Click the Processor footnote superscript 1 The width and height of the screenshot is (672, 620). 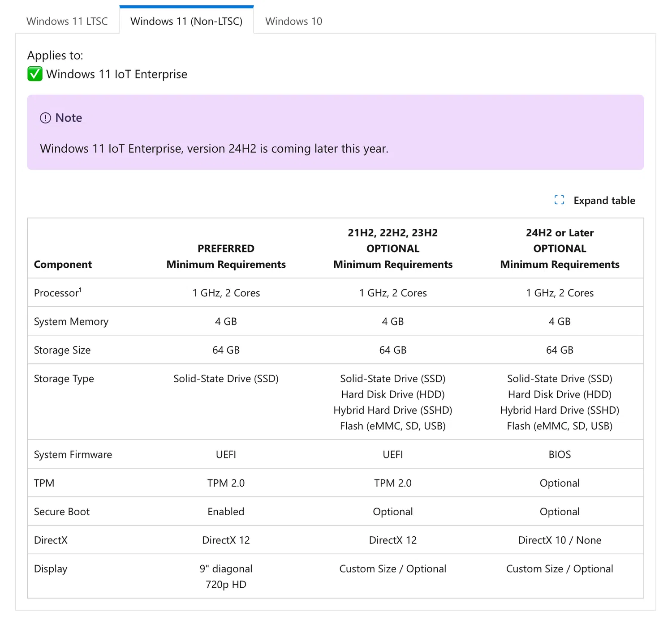(x=80, y=289)
